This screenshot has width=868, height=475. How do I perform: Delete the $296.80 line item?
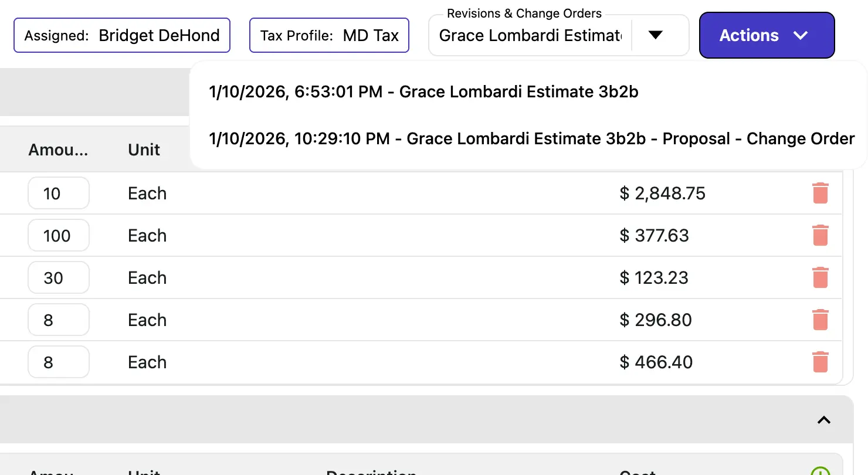(820, 320)
